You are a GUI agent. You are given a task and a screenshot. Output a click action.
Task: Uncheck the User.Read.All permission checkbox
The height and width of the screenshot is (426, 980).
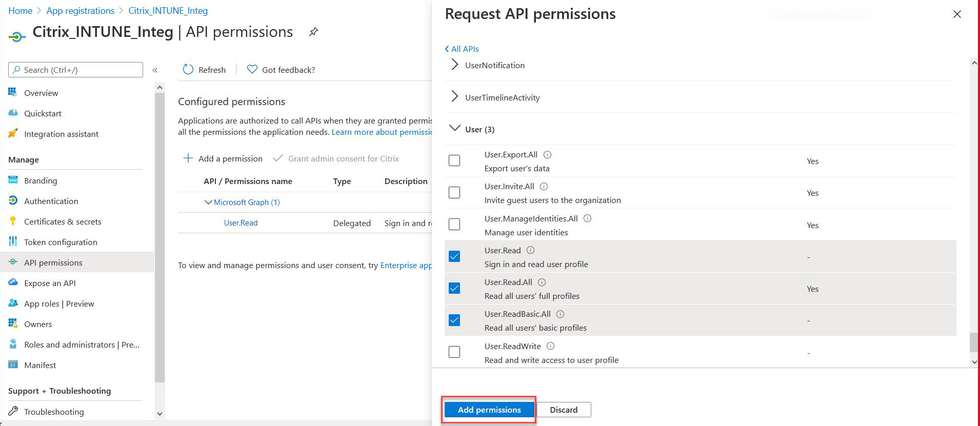(x=454, y=288)
